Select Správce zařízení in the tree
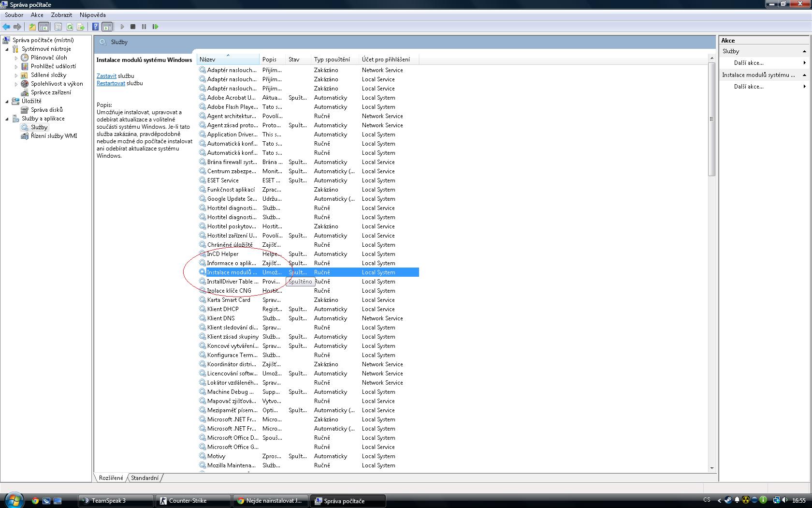This screenshot has width=812, height=508. click(x=51, y=92)
